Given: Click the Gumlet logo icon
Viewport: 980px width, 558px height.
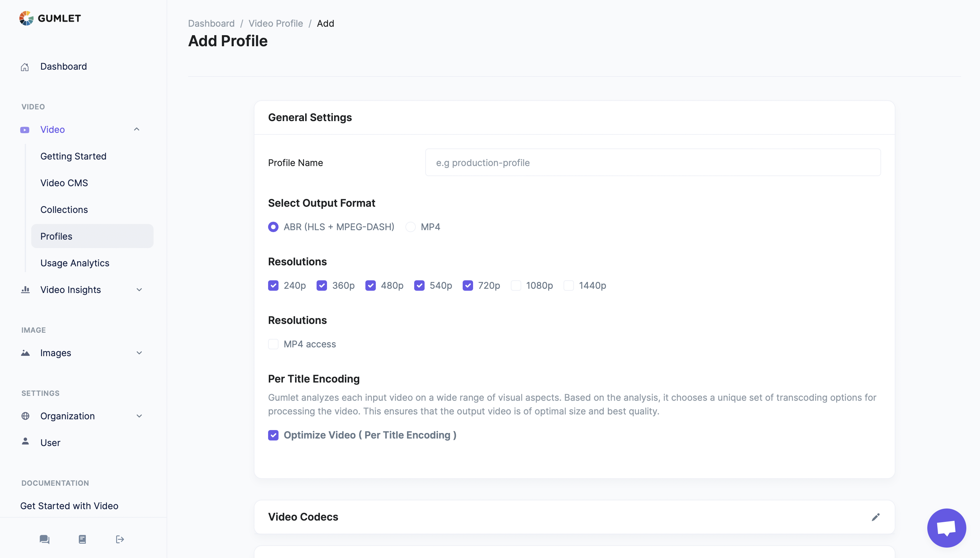Looking at the screenshot, I should point(26,18).
